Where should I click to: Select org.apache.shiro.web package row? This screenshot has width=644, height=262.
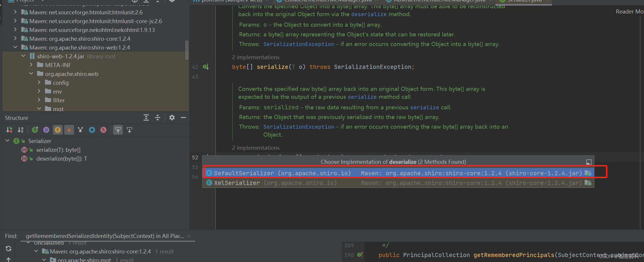click(x=96, y=74)
